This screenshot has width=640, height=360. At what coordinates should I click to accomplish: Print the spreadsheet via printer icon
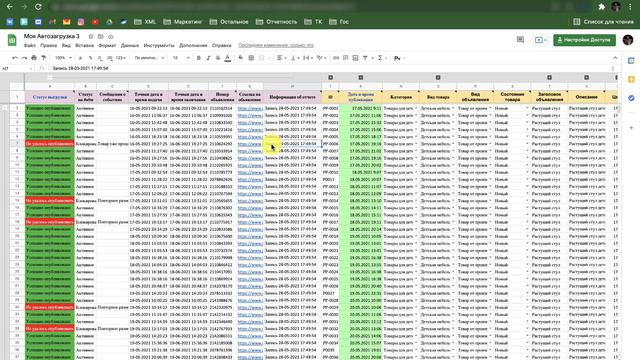pyautogui.click(x=34, y=58)
